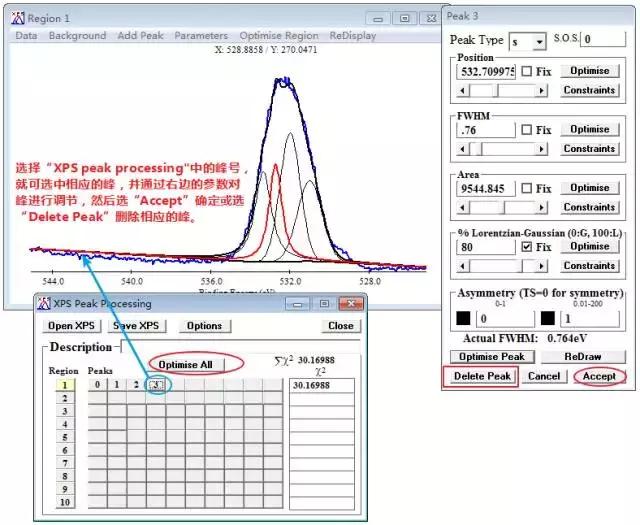Viewport: 640px width, 525px height.
Task: Click left arrow of Lorentzian-Gaussian scrollbar
Action: (x=462, y=266)
